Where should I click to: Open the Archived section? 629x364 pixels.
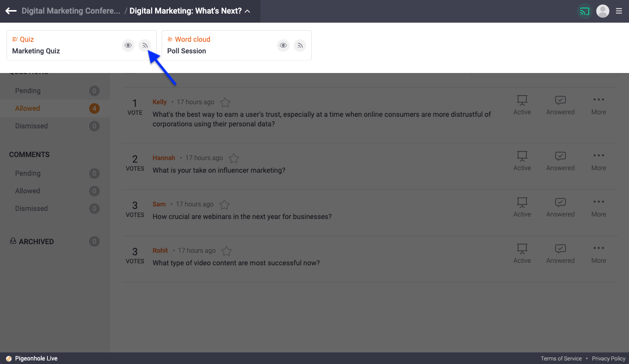click(x=36, y=242)
